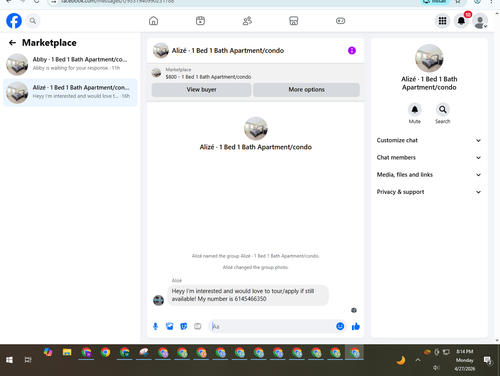Image resolution: width=500 pixels, height=376 pixels.
Task: Open the account profile avatar menu
Action: click(480, 21)
